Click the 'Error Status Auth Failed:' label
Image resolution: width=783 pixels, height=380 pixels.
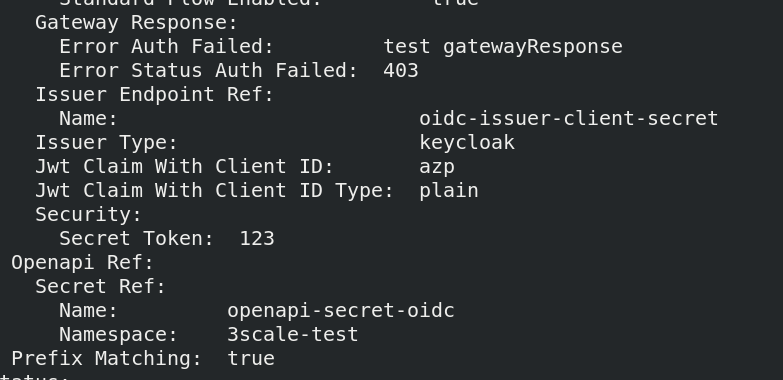209,71
